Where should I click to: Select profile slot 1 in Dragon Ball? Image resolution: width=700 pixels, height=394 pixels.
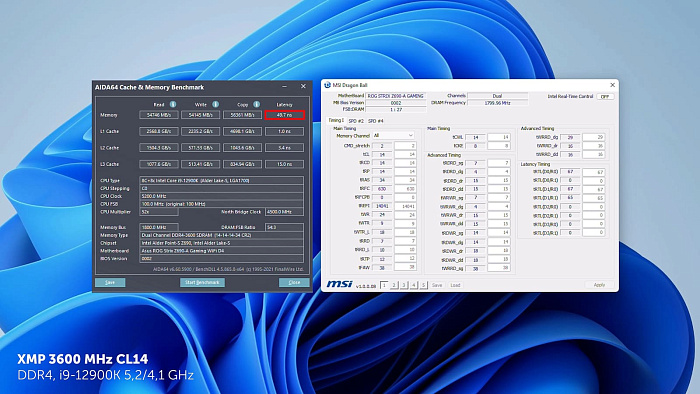384,285
